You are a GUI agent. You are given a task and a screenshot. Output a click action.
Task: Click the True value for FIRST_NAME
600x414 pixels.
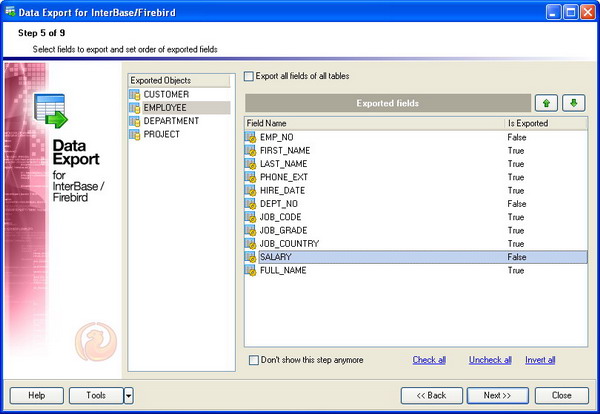516,151
